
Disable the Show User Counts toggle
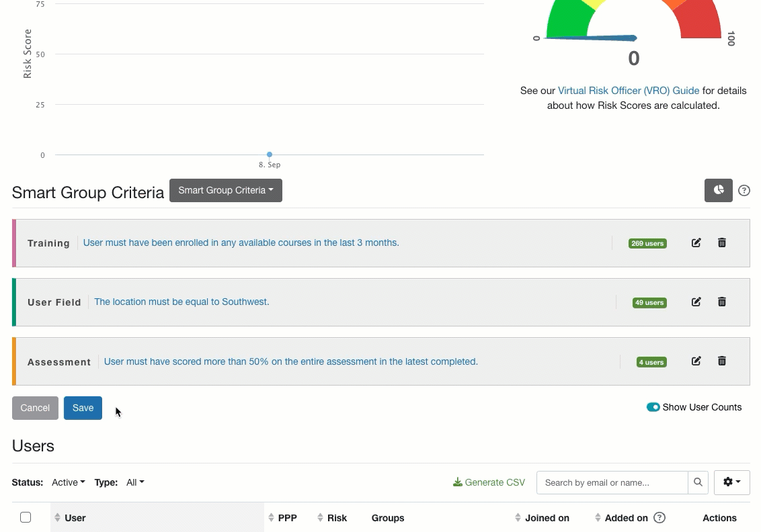tap(653, 407)
